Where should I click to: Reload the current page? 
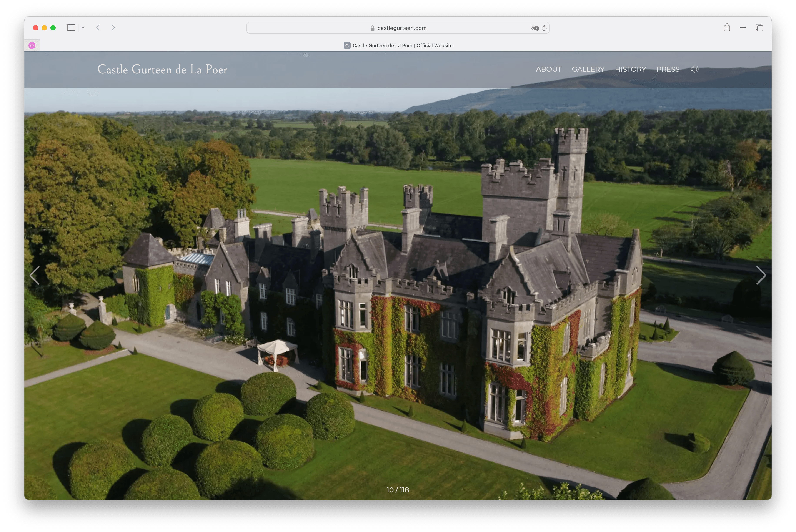pos(544,28)
